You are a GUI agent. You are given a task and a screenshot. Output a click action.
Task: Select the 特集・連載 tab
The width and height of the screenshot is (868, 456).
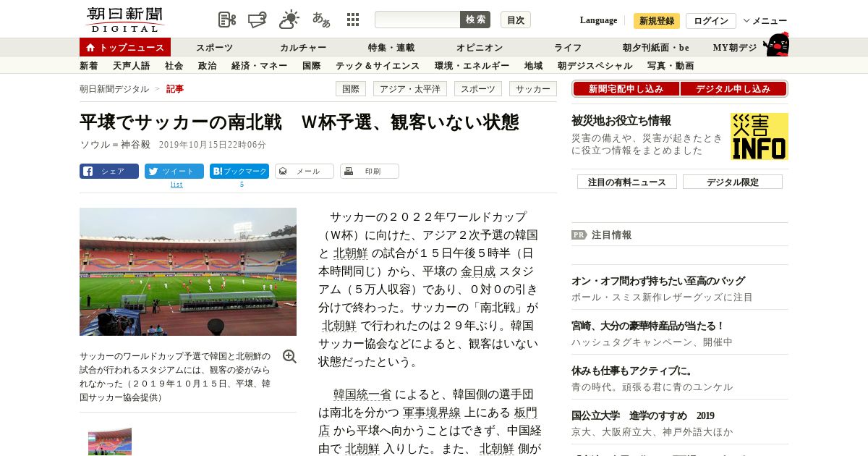(391, 48)
